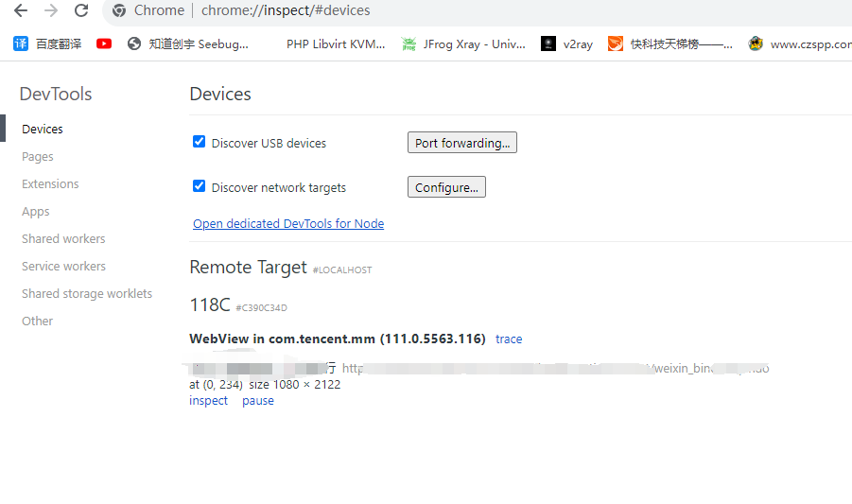Uncheck Discover USB devices
Screen dimensions: 852x504
200,142
